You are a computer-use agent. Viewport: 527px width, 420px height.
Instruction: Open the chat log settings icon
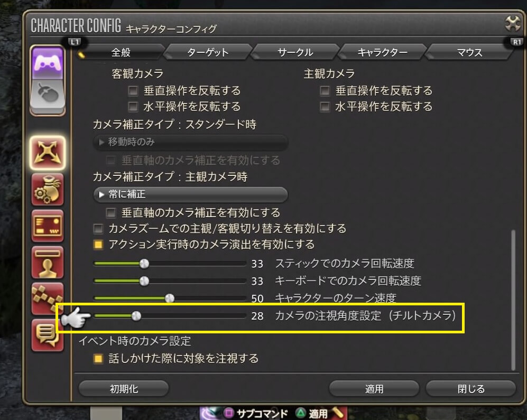click(x=48, y=335)
